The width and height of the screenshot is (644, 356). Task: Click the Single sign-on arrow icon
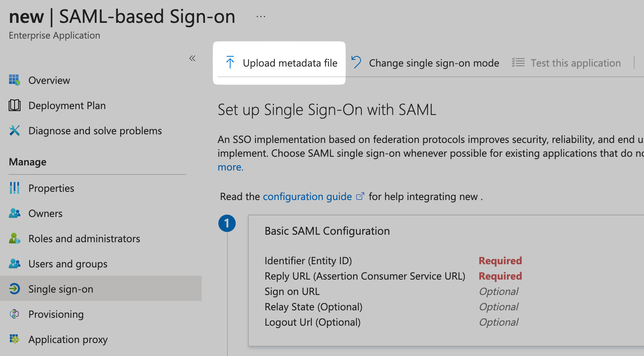(14, 289)
